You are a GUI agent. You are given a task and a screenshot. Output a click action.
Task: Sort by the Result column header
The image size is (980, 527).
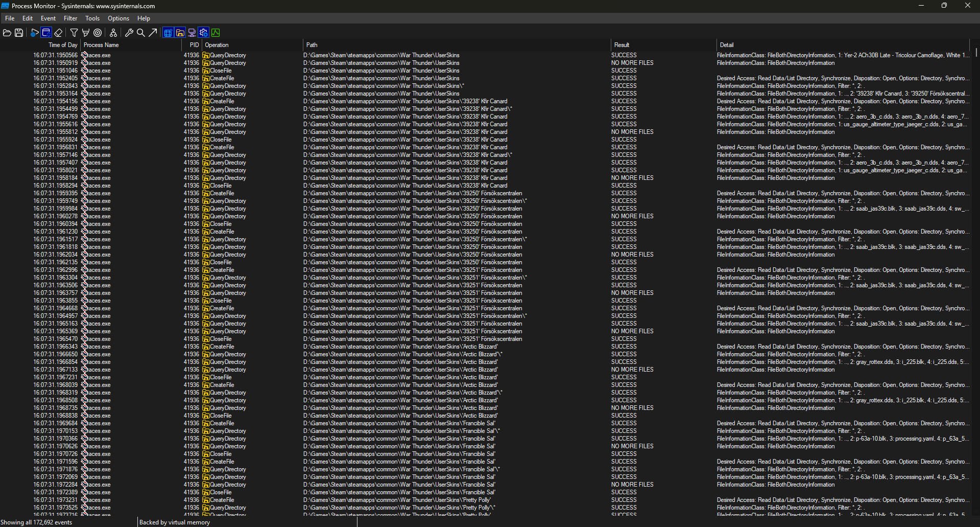[x=663, y=45]
